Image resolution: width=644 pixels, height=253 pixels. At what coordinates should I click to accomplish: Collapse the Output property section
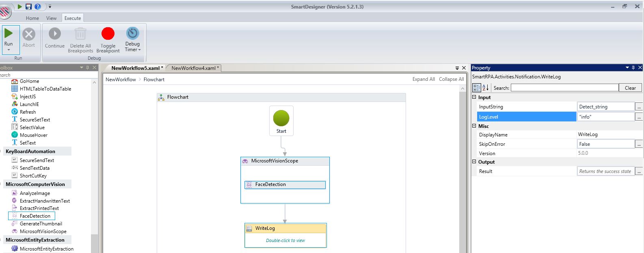[474, 162]
